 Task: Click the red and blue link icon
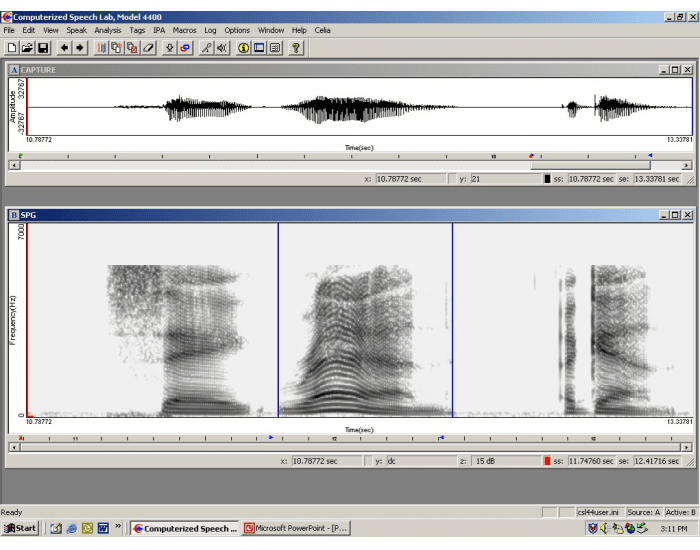click(x=185, y=48)
